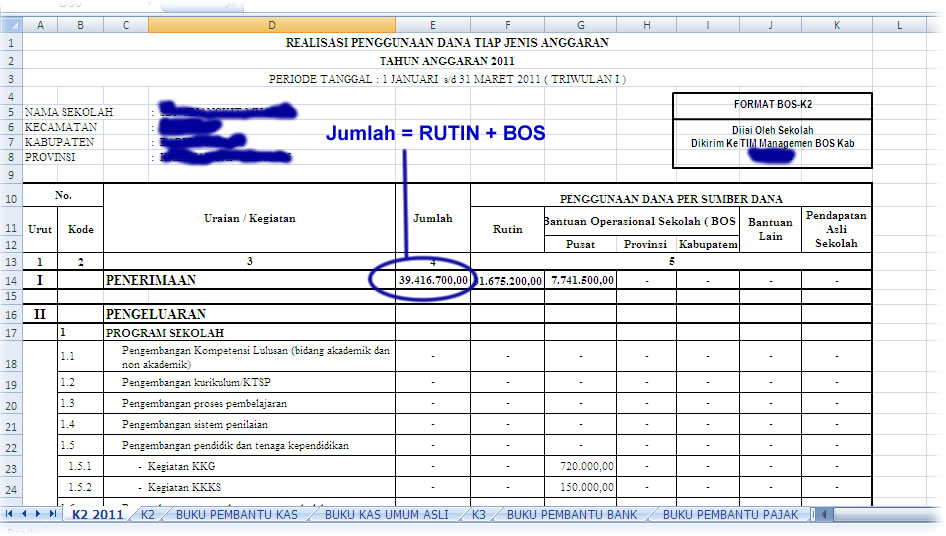Image resolution: width=946 pixels, height=536 pixels.
Task: Select the code 1.5.1 cell
Action: (81, 467)
